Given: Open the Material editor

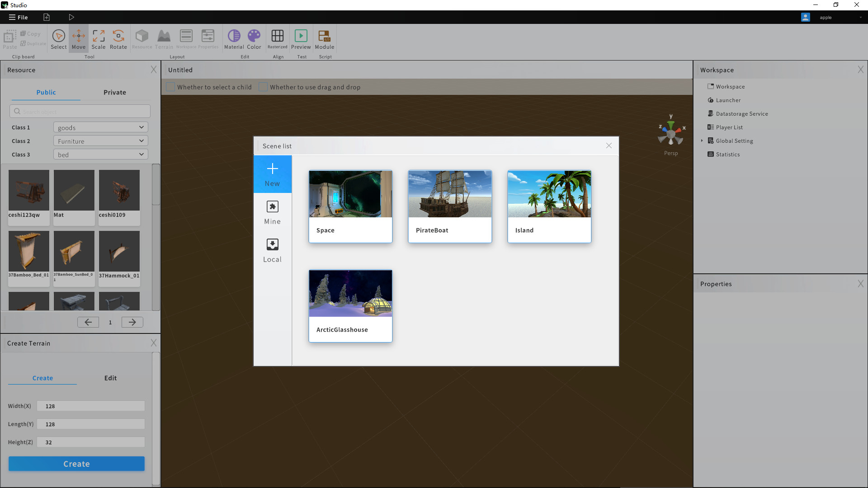Looking at the screenshot, I should click(234, 39).
